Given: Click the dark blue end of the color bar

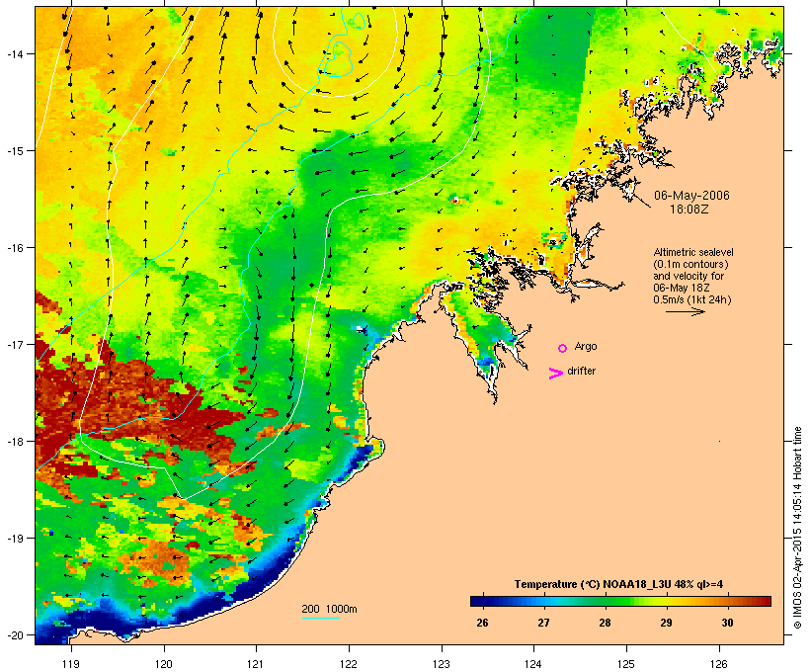Looking at the screenshot, I should (477, 601).
